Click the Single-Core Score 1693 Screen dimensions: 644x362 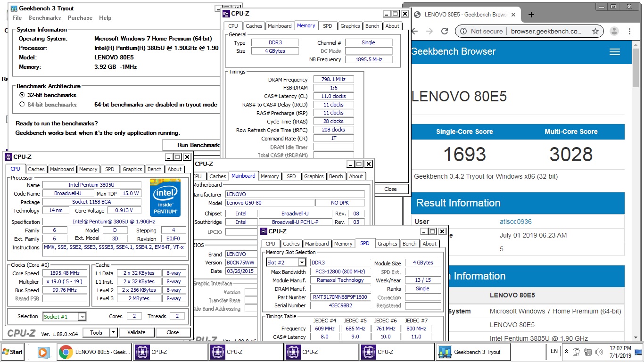pyautogui.click(x=464, y=154)
